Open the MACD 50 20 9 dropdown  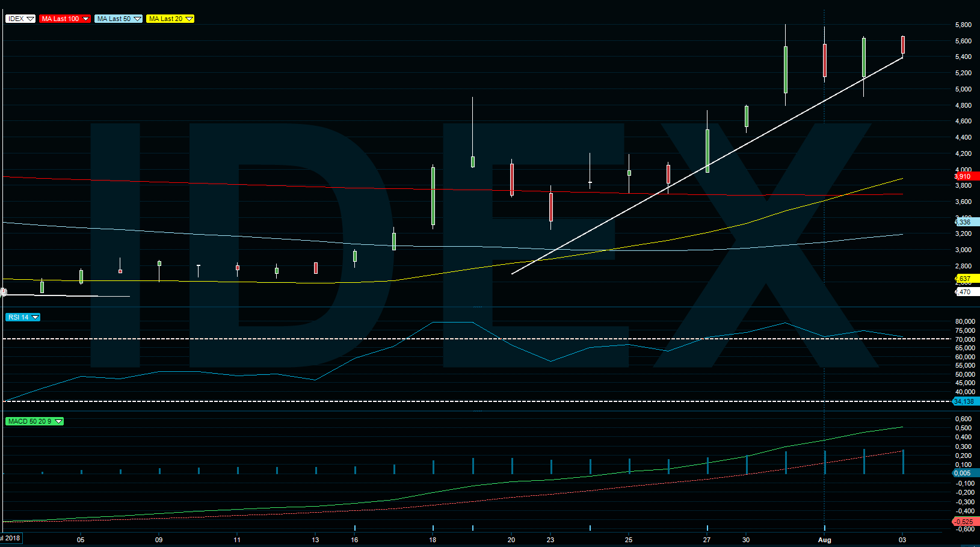click(x=34, y=421)
